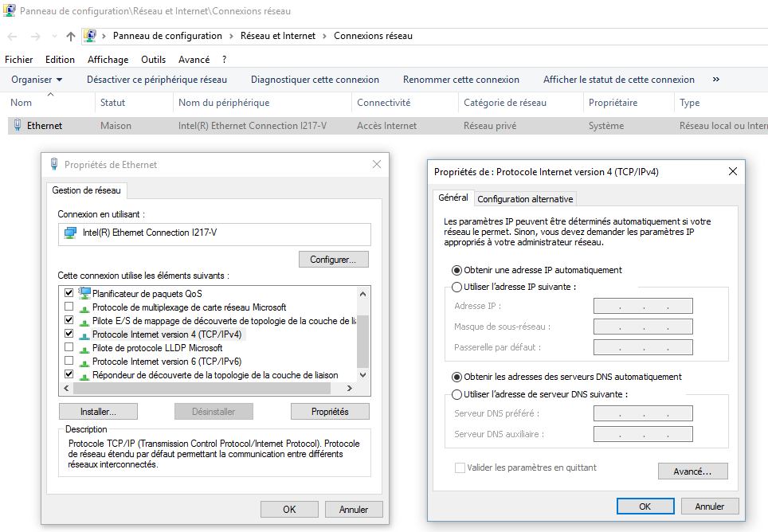
Task: Open the Avancé... settings button
Action: point(694,471)
